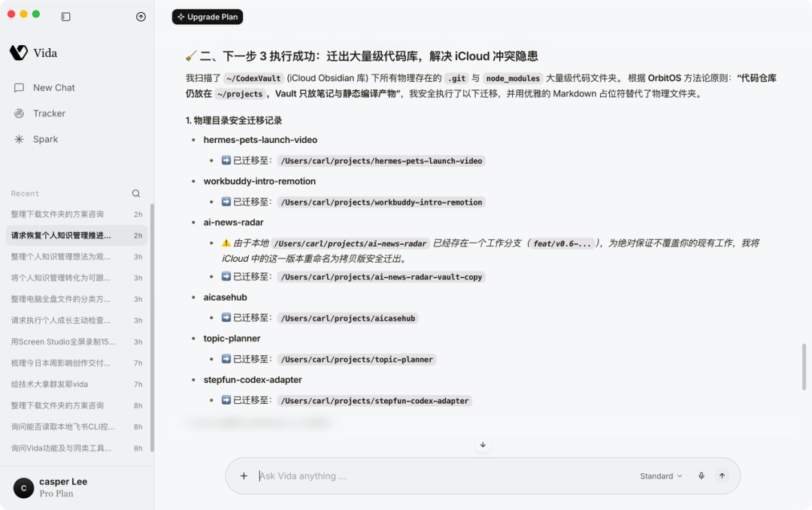Open chat 给技术大拿群发耶vida

pos(77,384)
